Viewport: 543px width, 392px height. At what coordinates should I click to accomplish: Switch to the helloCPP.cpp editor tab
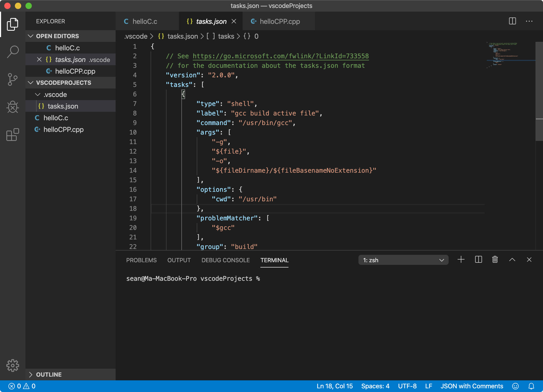[x=279, y=21]
